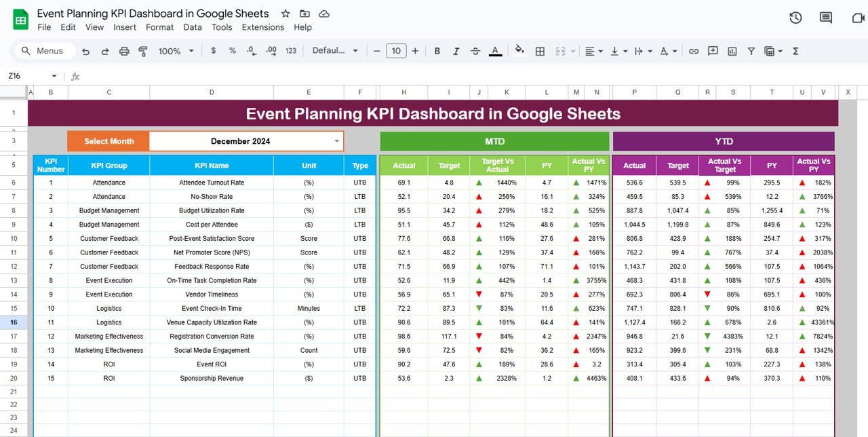Image resolution: width=868 pixels, height=437 pixels.
Task: Open the Format menu
Action: tap(160, 27)
